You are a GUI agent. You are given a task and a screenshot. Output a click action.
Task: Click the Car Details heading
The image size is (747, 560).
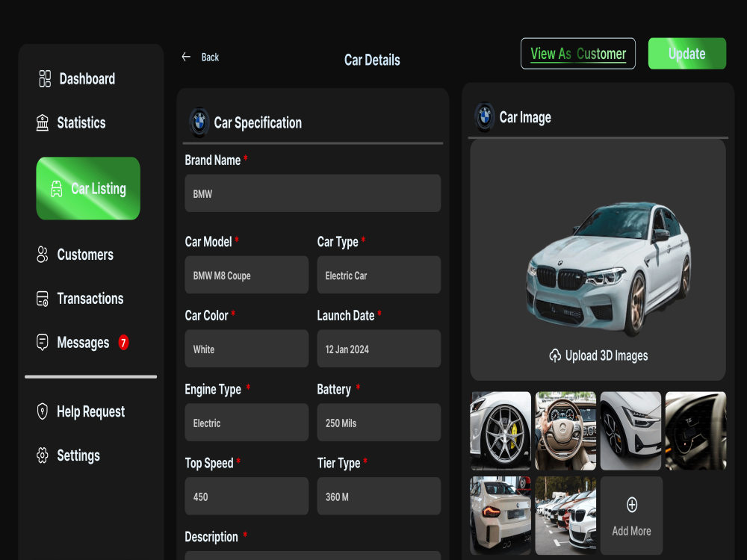point(372,60)
